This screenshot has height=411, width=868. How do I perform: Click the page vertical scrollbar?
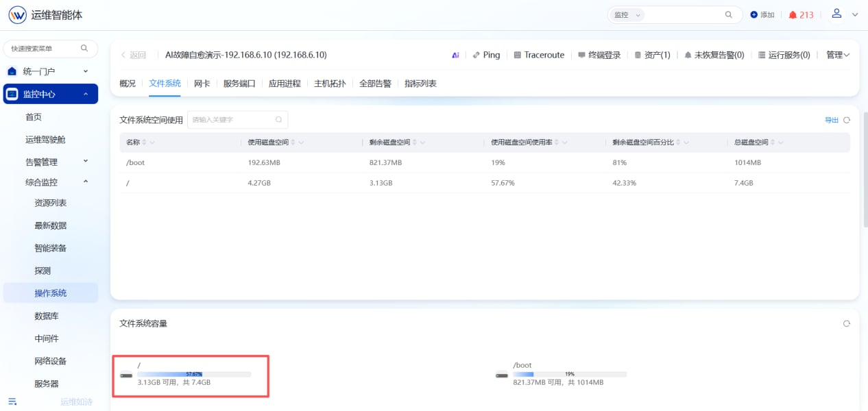coord(865,169)
